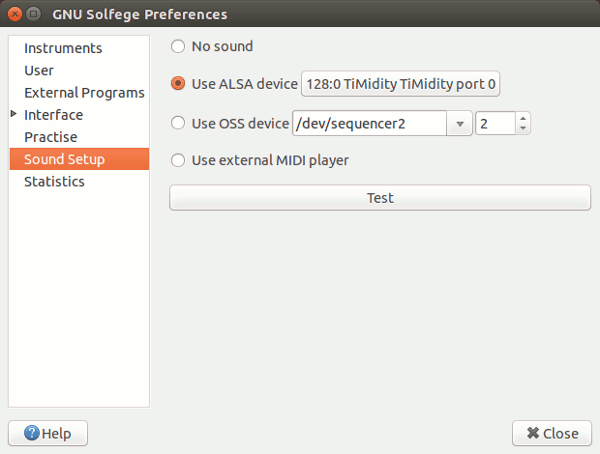Screen dimensions: 600x454
Task: Open the Instruments preferences page
Action: click(63, 48)
